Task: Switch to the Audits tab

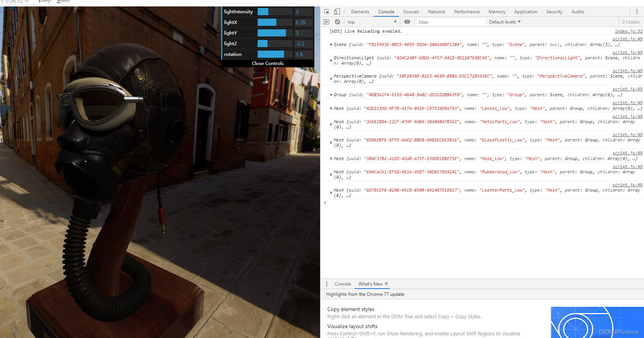Action: click(x=578, y=12)
